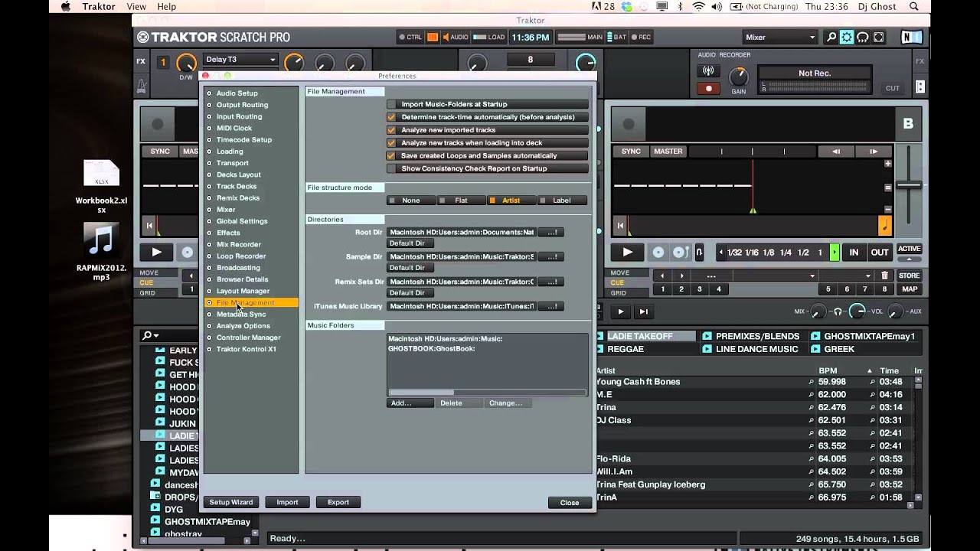Click the Deck A play button

(x=157, y=253)
